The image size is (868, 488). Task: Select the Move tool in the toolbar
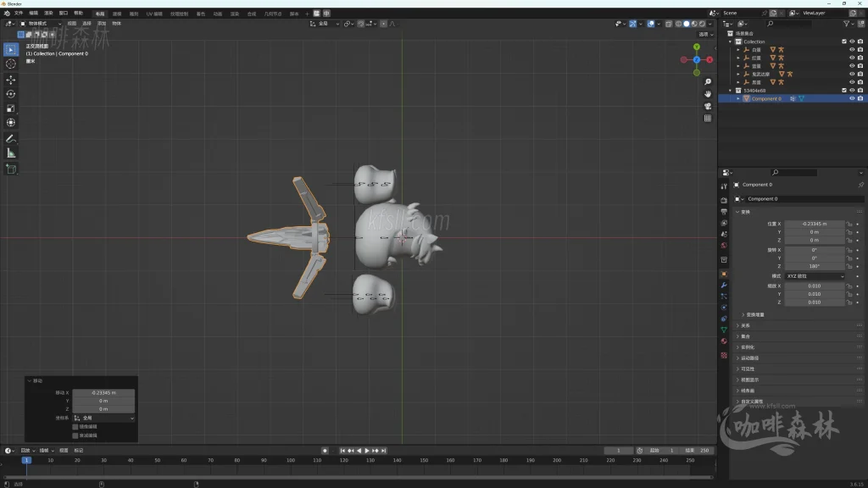coord(11,79)
